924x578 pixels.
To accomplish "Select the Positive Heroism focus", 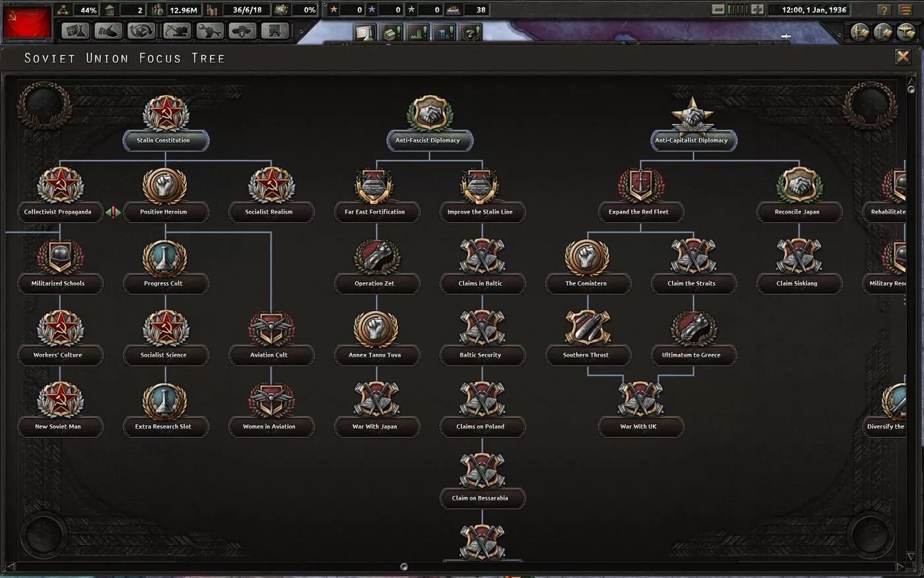I will pyautogui.click(x=166, y=195).
